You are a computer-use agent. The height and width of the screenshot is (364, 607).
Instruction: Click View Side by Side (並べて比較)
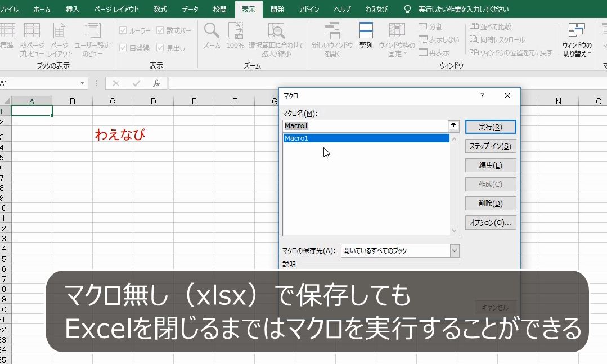pos(491,26)
